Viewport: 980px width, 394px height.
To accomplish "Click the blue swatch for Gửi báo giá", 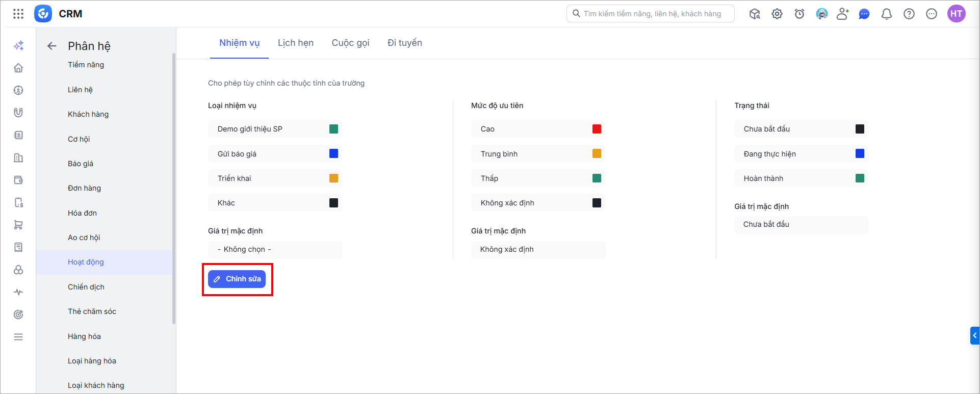I will tap(333, 153).
